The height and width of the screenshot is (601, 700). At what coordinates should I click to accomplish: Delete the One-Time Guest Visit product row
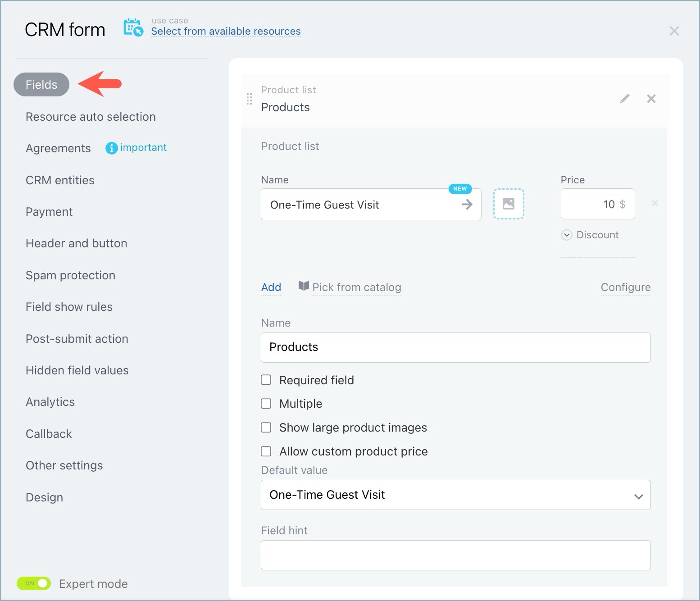655,203
